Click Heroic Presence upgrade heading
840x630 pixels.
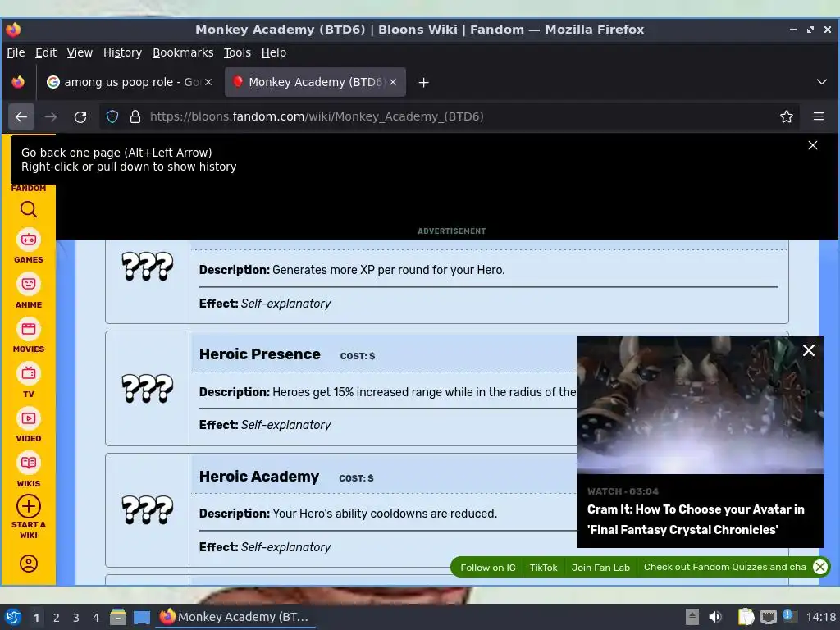pyautogui.click(x=259, y=354)
